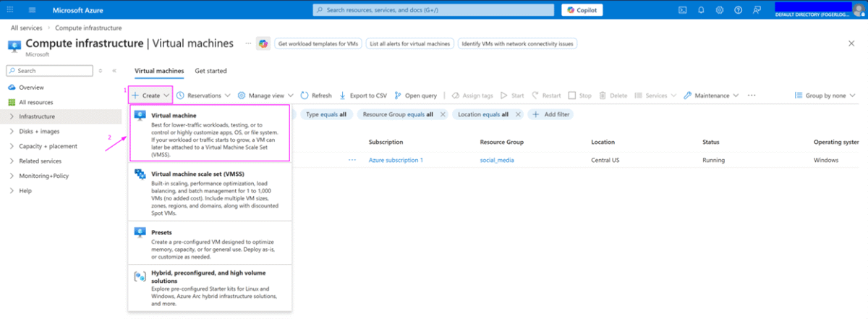Open portal settings gear
The width and height of the screenshot is (868, 319).
719,10
